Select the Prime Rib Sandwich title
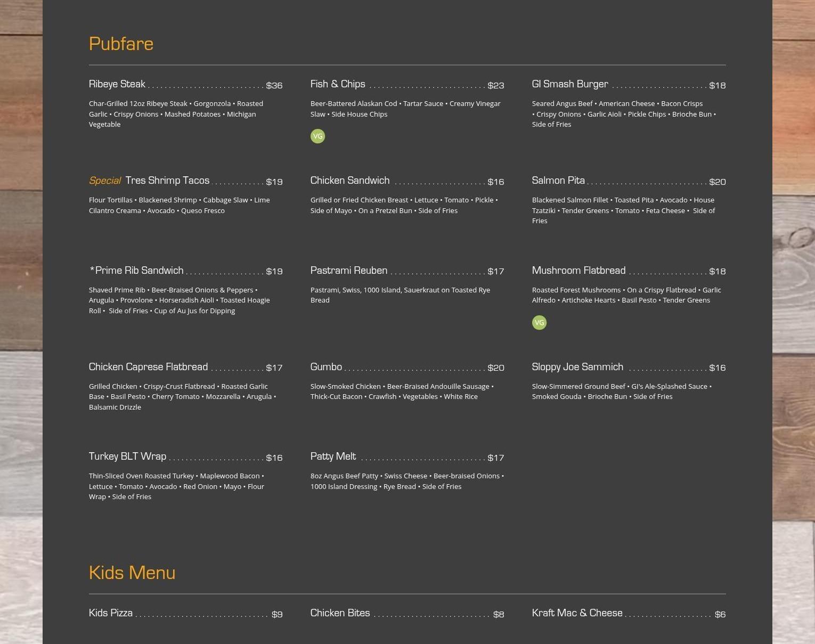 point(136,271)
